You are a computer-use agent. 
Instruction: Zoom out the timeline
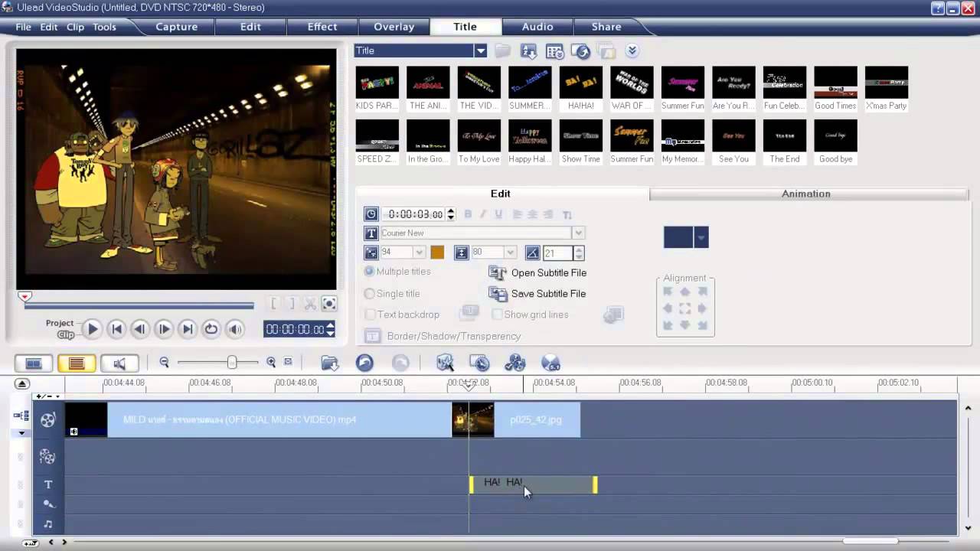point(164,363)
